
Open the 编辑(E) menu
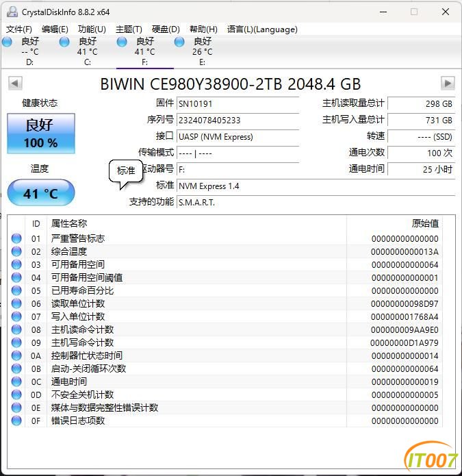pos(55,29)
